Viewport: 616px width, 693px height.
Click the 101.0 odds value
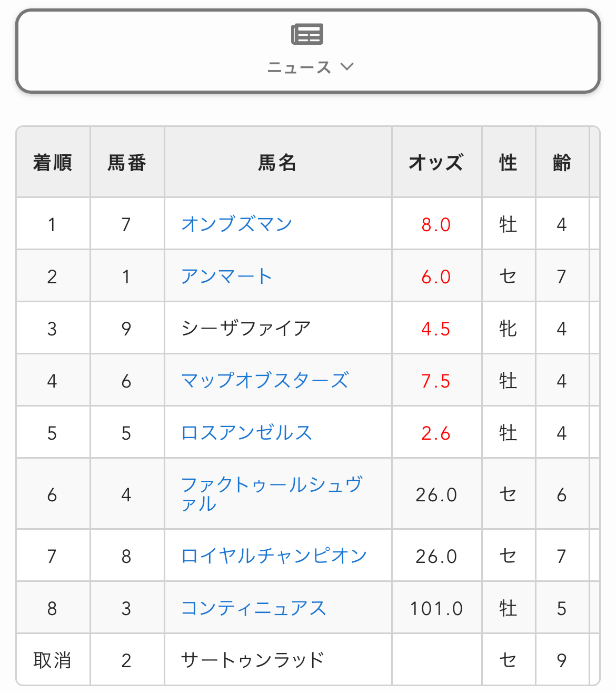436,609
